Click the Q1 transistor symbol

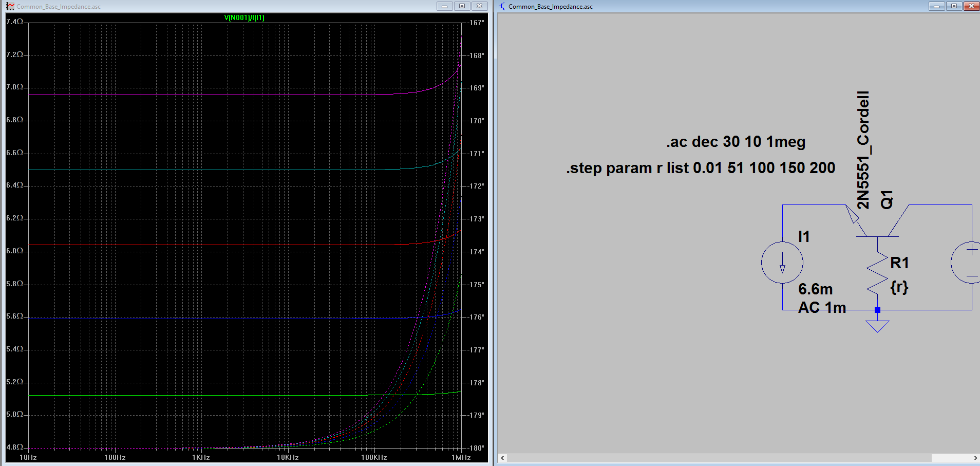pos(877,221)
